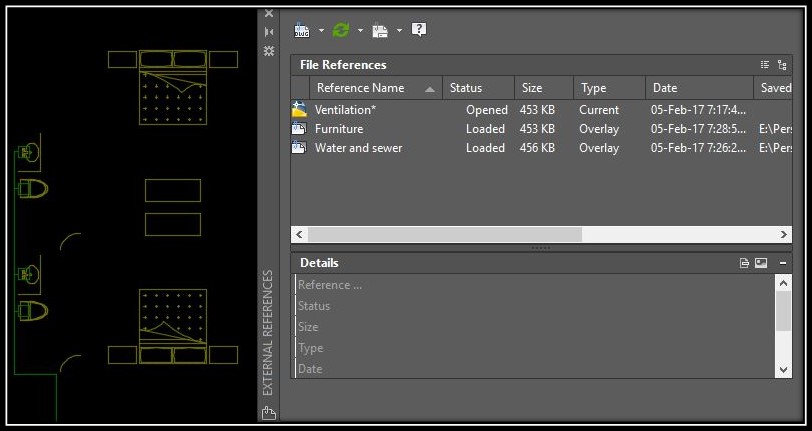Switch File References to Tree View
Viewport: 812px width, 431px height.
pyautogui.click(x=782, y=65)
